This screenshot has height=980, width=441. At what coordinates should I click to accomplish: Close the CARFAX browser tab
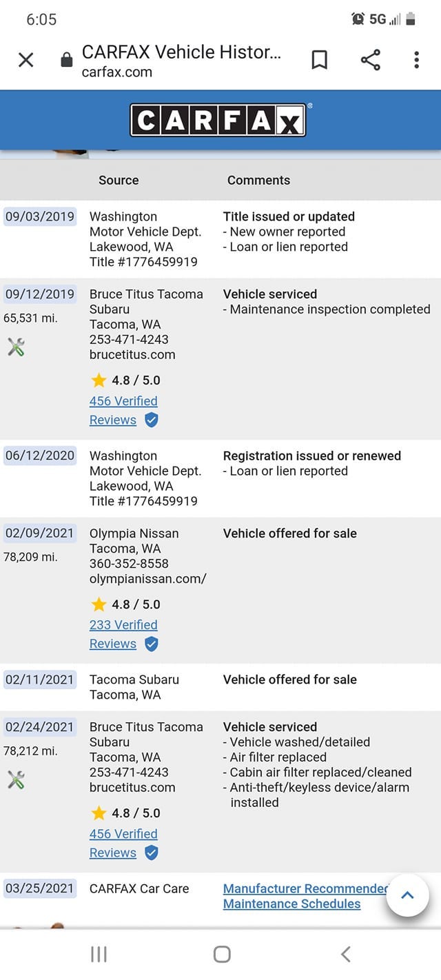tap(25, 60)
